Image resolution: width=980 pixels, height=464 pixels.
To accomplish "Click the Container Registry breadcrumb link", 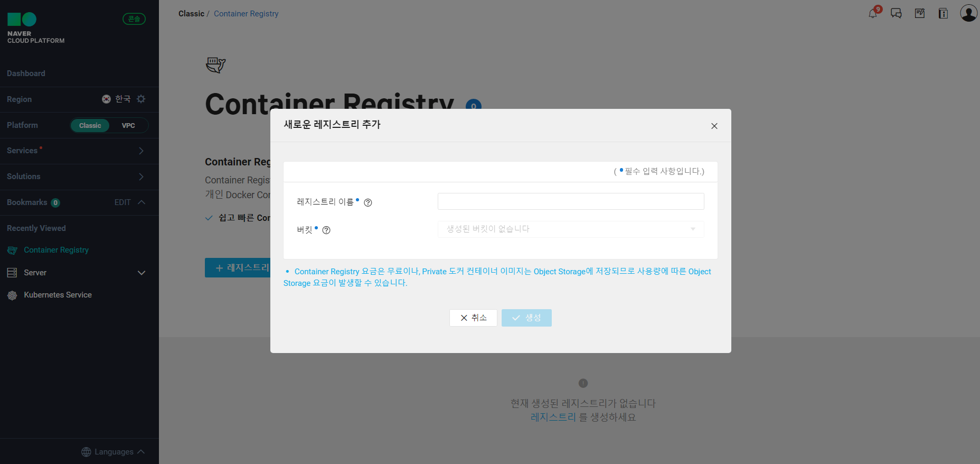I will click(x=246, y=14).
